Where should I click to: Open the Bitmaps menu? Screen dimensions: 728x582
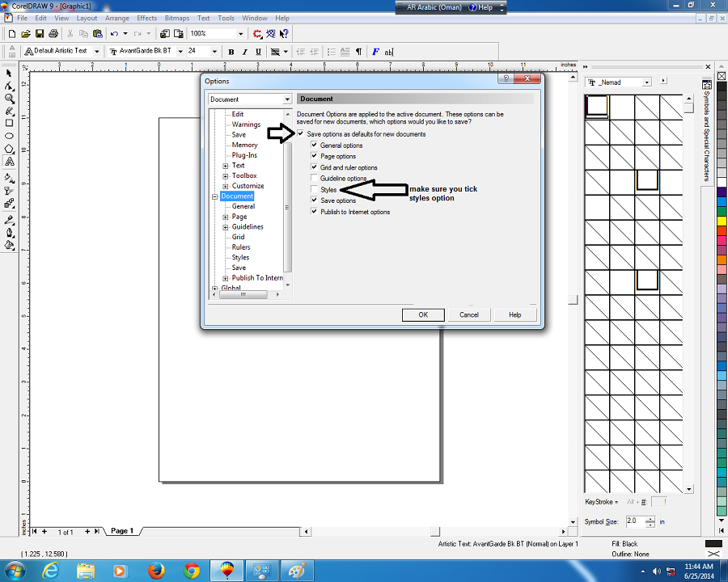(x=177, y=18)
